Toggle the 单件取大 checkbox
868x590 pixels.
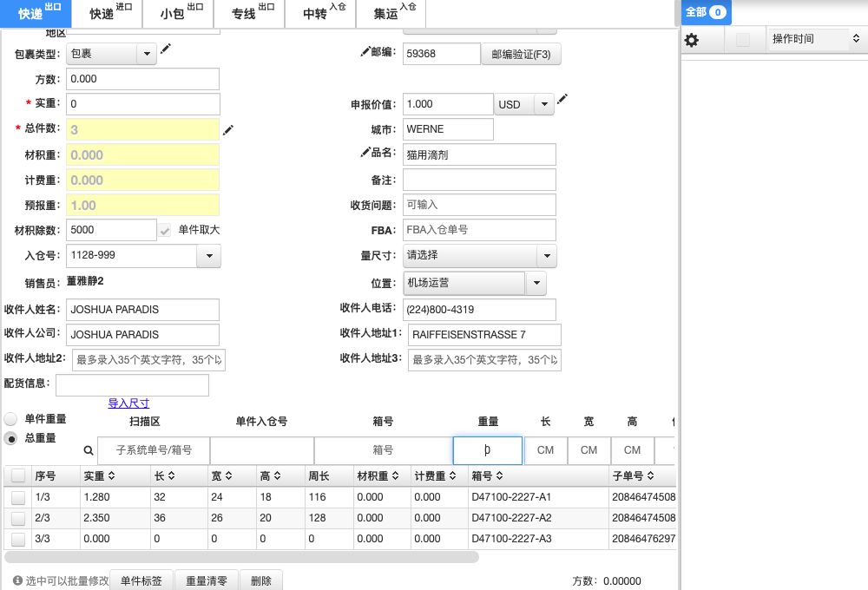coord(165,230)
